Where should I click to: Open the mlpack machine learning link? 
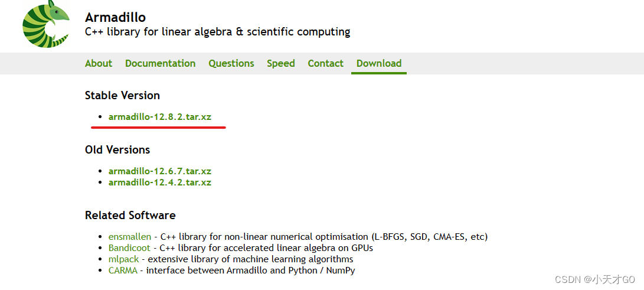[x=123, y=260]
